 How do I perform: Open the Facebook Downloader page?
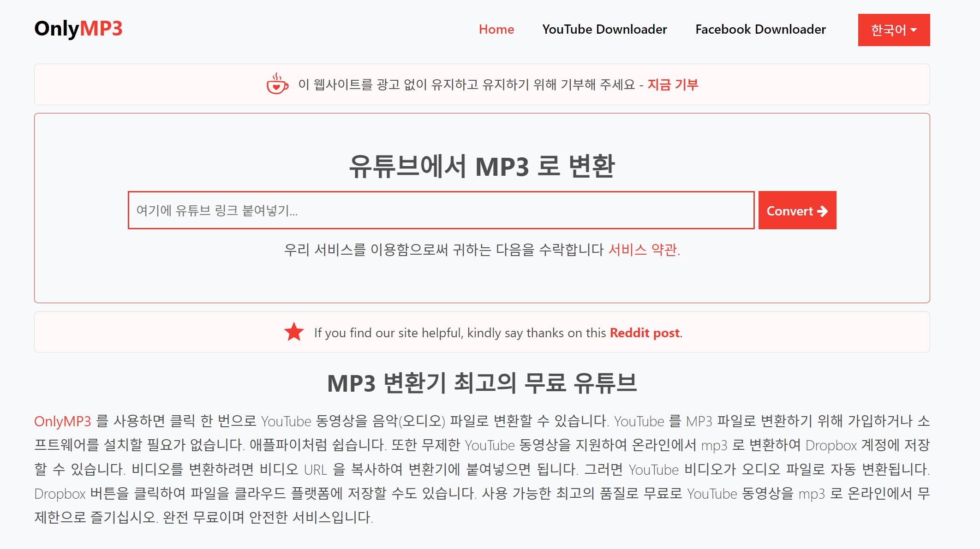760,30
